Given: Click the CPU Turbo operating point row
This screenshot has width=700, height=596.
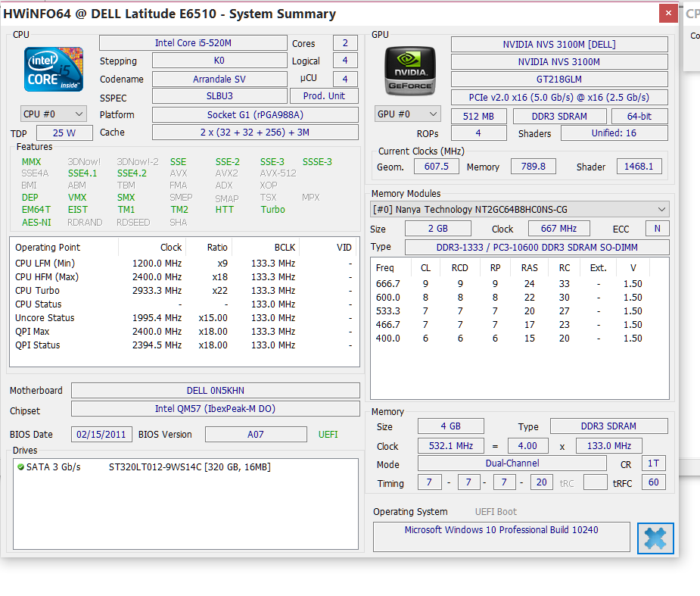Looking at the screenshot, I should 98,291.
